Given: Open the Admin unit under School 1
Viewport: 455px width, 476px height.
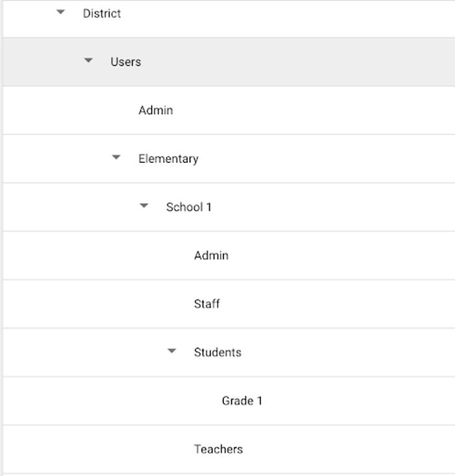Looking at the screenshot, I should click(211, 256).
